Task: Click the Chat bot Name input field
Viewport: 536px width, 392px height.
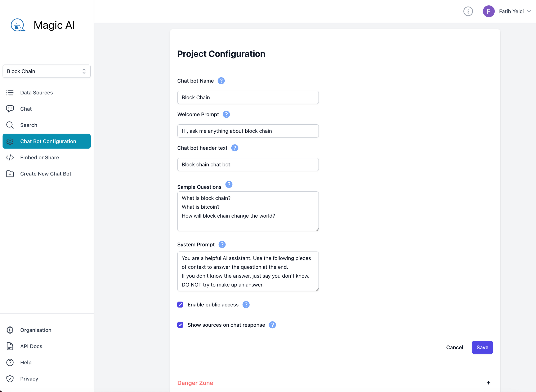Action: point(248,97)
